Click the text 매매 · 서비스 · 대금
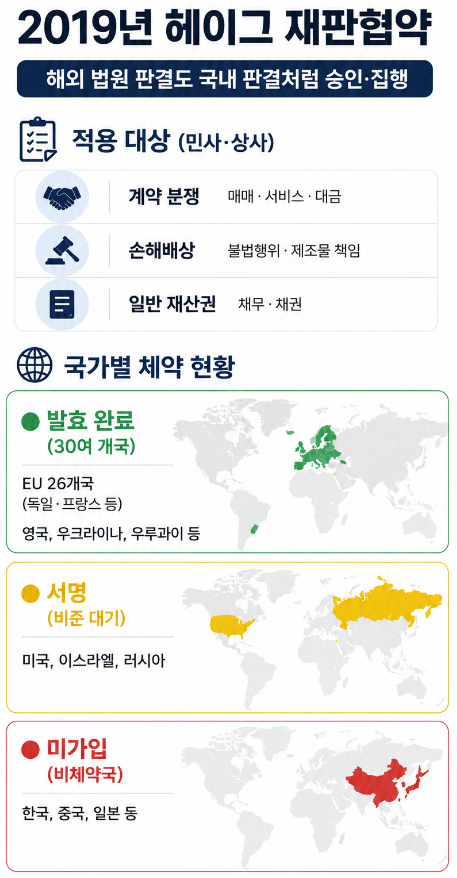Screen dimensions: 457x878 coord(285,197)
